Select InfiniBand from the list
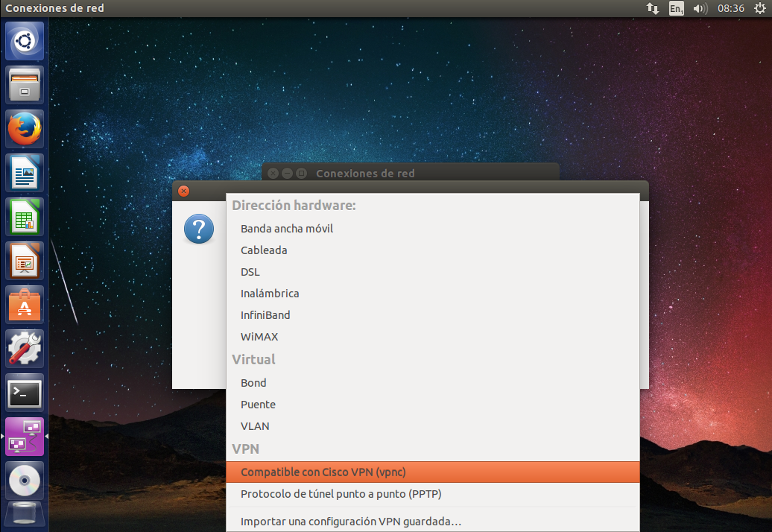Viewport: 772px width, 532px height. [433, 315]
